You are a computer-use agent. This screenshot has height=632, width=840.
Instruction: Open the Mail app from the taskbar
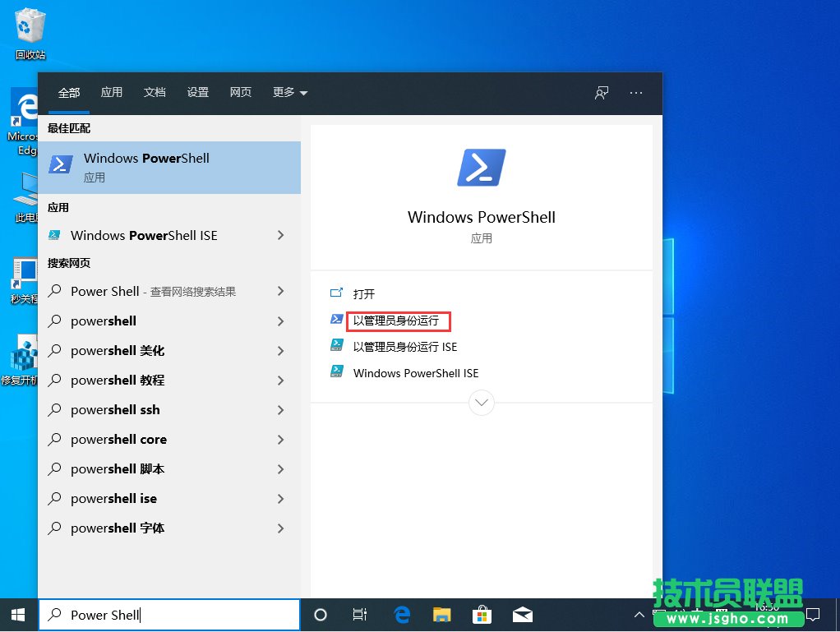click(x=522, y=615)
